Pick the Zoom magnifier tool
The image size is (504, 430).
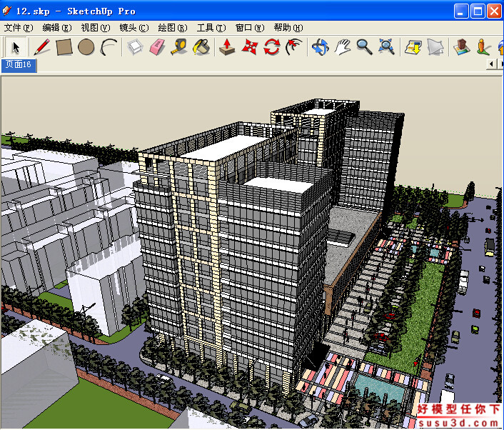[x=364, y=47]
